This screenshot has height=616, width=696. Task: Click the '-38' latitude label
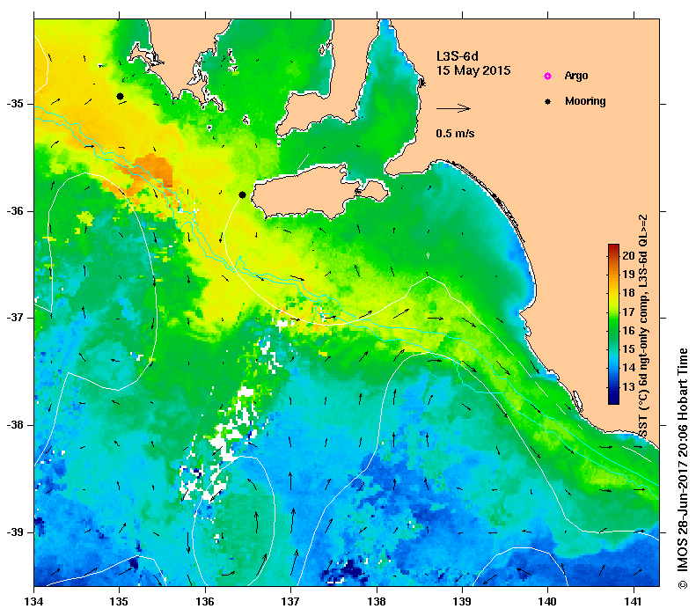pos(15,425)
